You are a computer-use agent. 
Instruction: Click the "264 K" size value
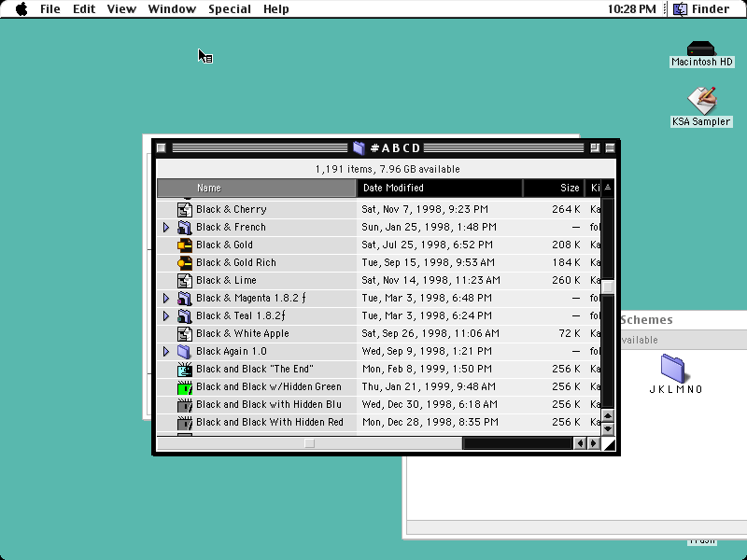pos(566,209)
